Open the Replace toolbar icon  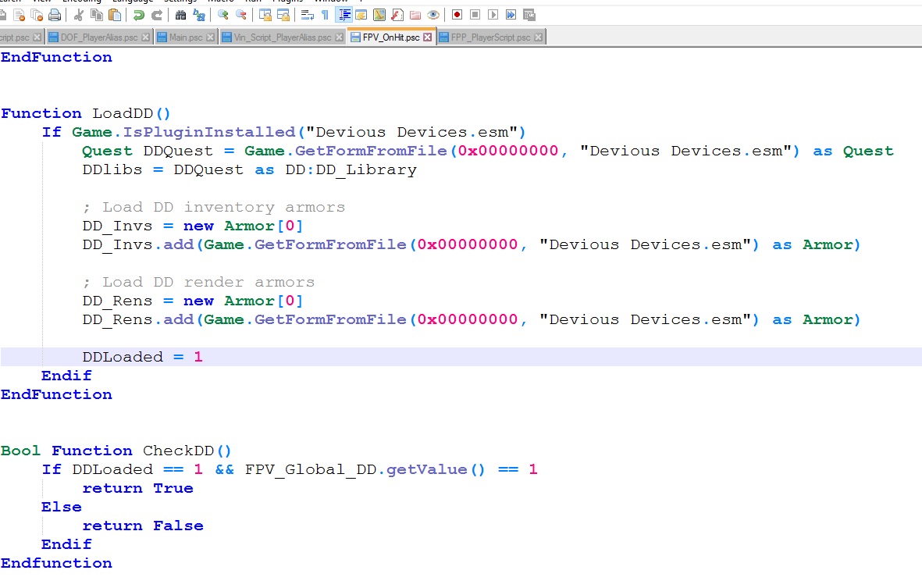(199, 16)
